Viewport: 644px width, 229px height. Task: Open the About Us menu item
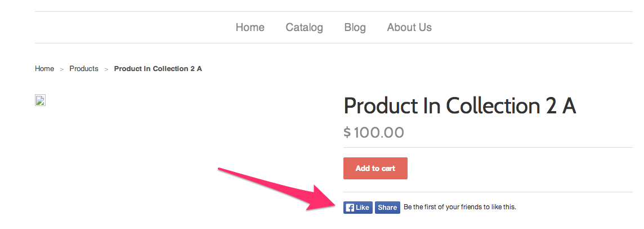coord(409,28)
